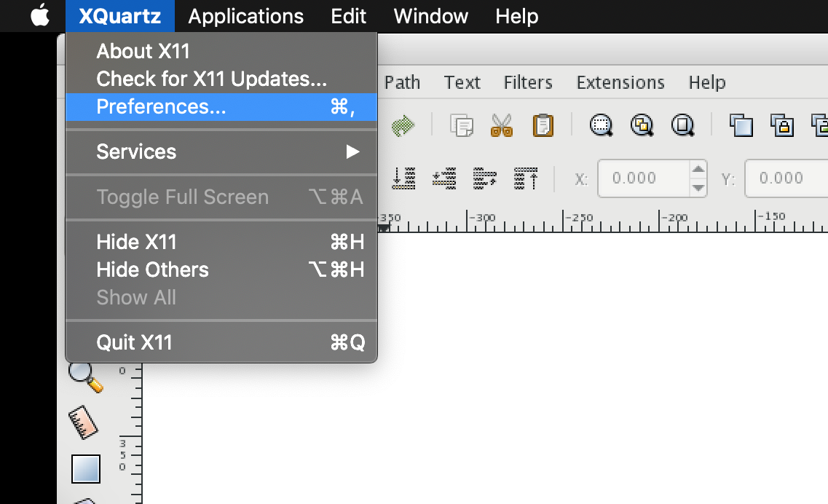Raise selection to top icon
828x504 pixels.
pos(525,178)
